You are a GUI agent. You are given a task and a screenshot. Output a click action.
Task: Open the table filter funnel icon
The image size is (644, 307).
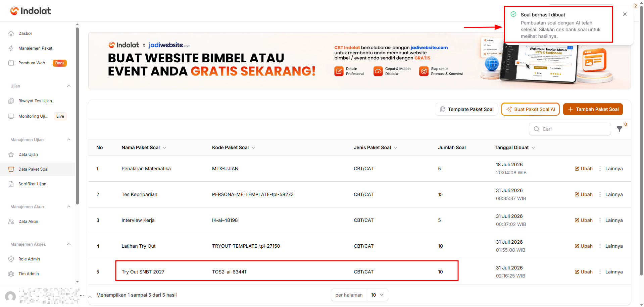coord(620,129)
